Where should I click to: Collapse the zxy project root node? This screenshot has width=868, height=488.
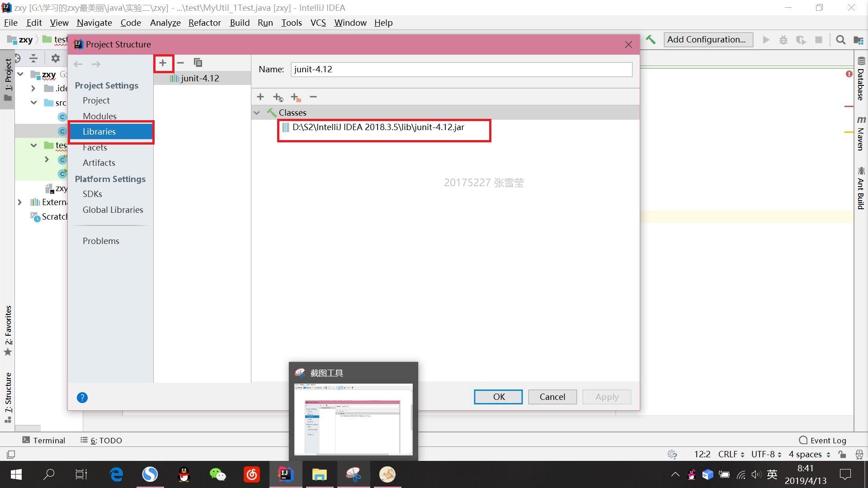click(x=20, y=74)
